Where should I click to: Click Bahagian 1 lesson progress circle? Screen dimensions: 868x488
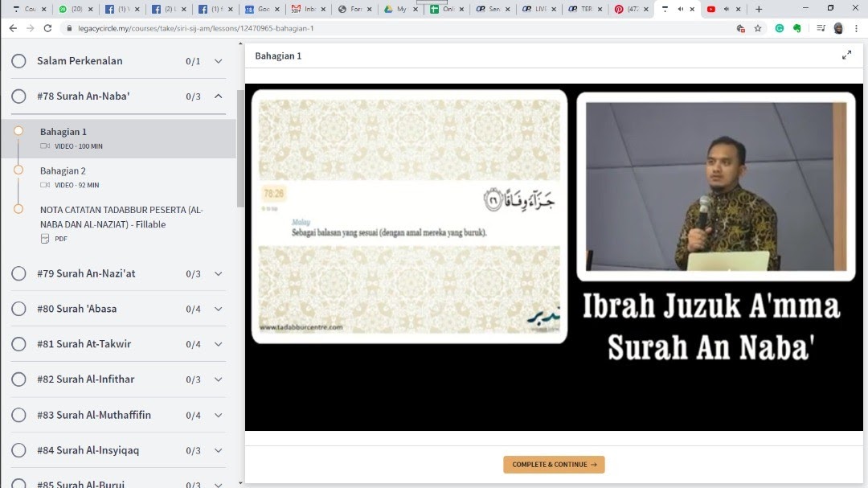click(x=18, y=131)
